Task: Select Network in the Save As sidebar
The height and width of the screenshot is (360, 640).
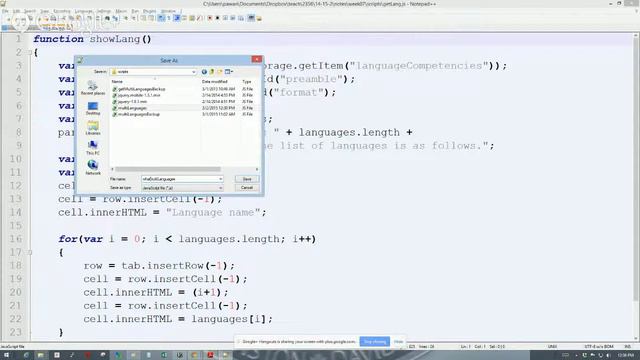Action: click(x=93, y=168)
